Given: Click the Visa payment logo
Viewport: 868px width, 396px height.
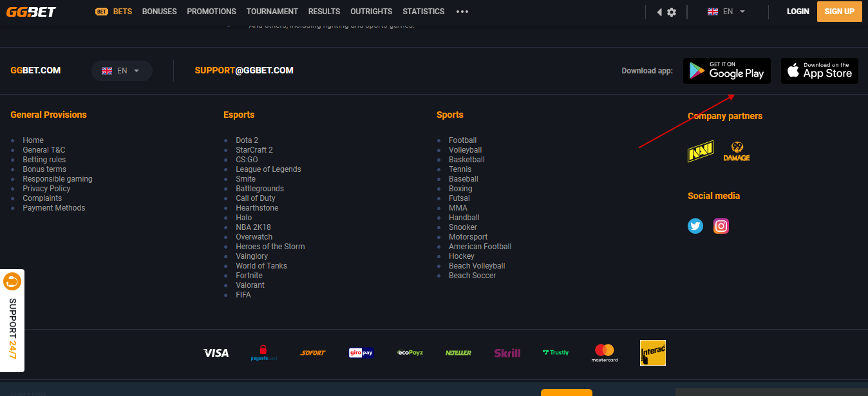Looking at the screenshot, I should pos(216,353).
